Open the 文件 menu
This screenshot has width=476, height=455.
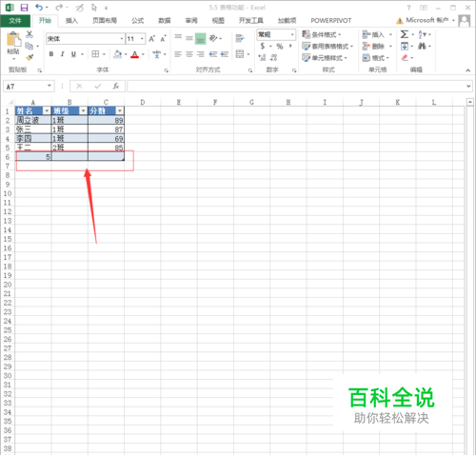click(15, 21)
